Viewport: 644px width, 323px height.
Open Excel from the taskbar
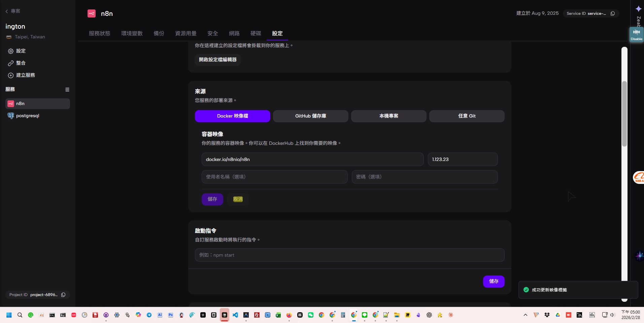point(278,315)
